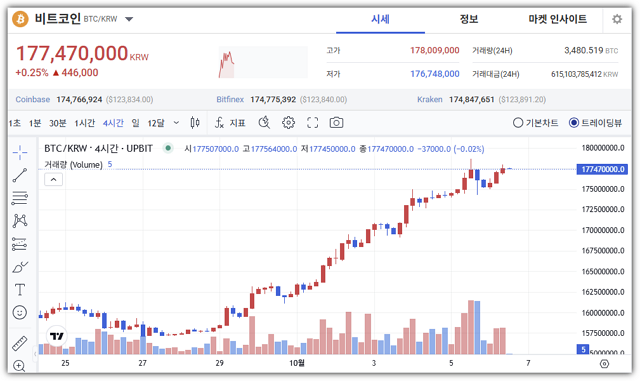Click the green market status dot
The height and width of the screenshot is (381, 640).
tap(168, 148)
